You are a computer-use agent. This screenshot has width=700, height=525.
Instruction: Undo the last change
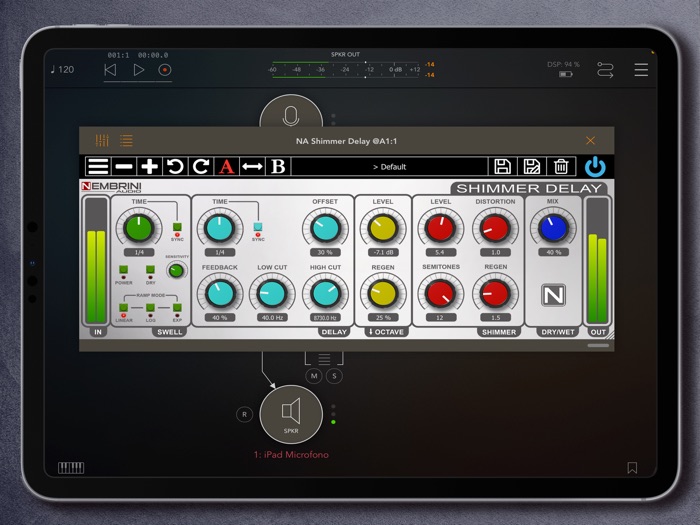[175, 167]
